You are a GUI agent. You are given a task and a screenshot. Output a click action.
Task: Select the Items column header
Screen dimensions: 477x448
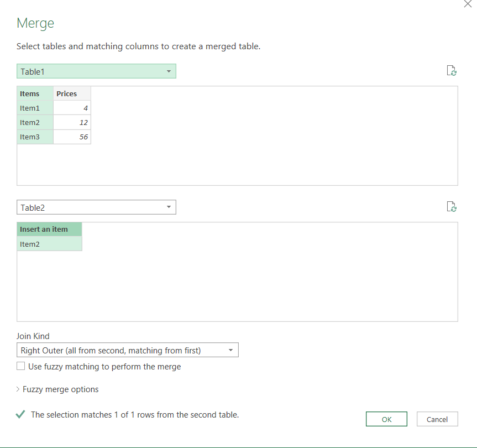coord(35,93)
